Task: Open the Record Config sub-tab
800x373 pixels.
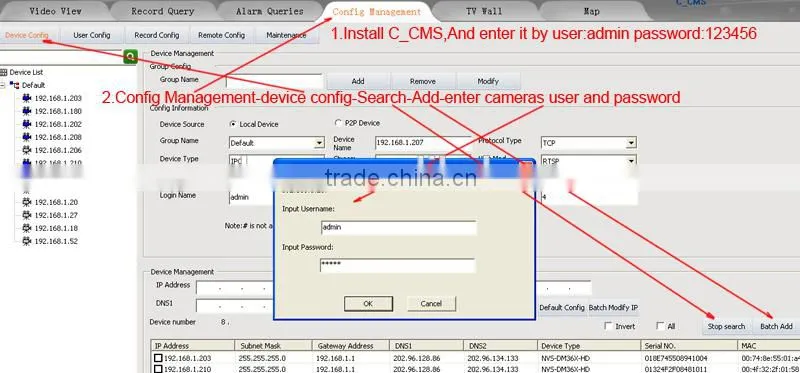Action: pos(157,35)
